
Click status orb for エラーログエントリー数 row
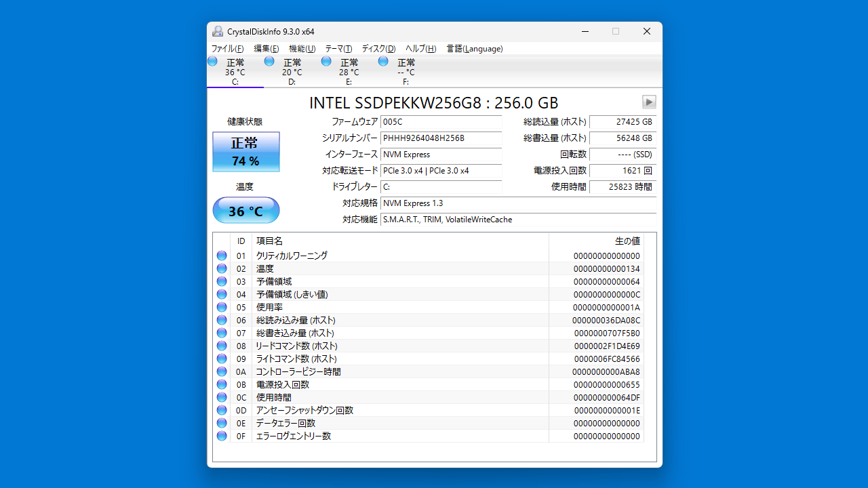click(222, 436)
